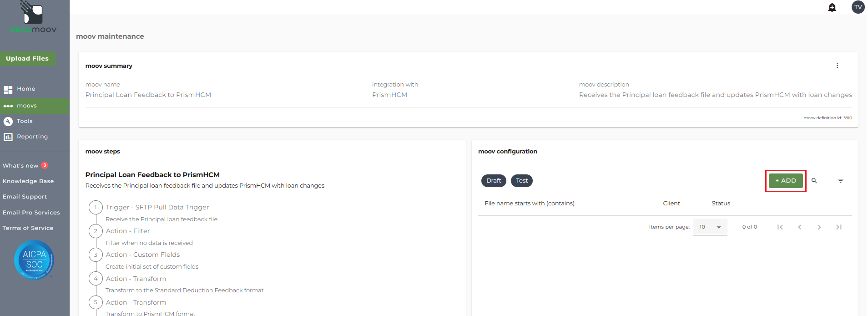Viewport: 868px width, 316px height.
Task: Click 'Transform to PrismHCM format' description
Action: click(151, 314)
